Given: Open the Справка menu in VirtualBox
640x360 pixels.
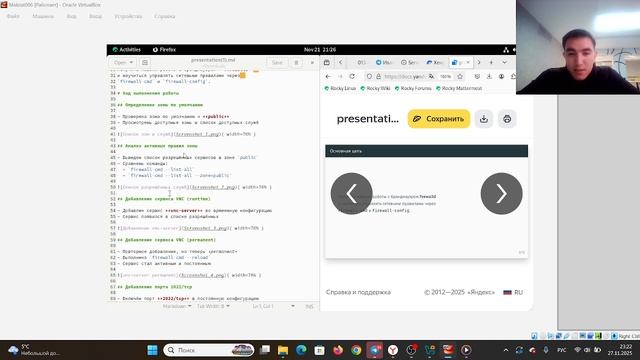Looking at the screenshot, I should click(165, 16).
